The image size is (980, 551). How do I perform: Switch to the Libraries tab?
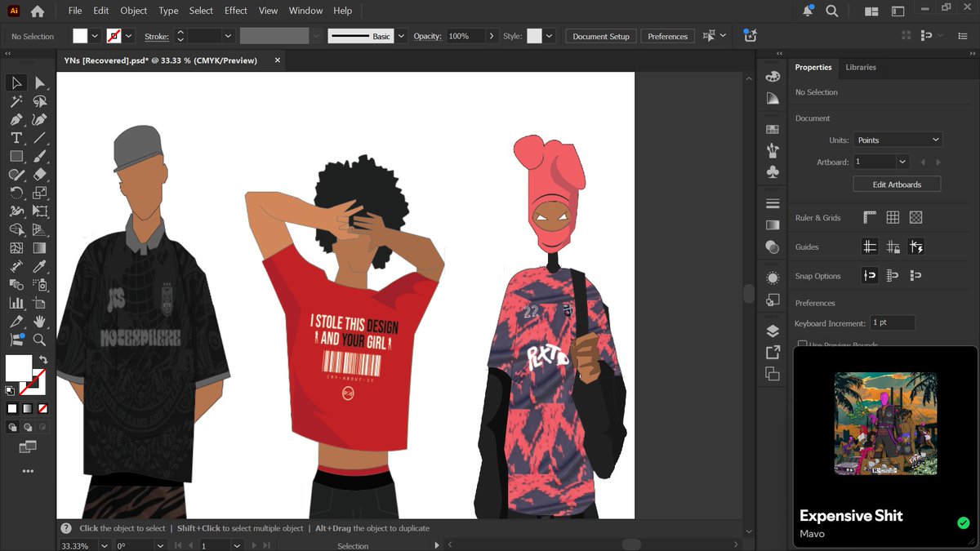coord(861,68)
